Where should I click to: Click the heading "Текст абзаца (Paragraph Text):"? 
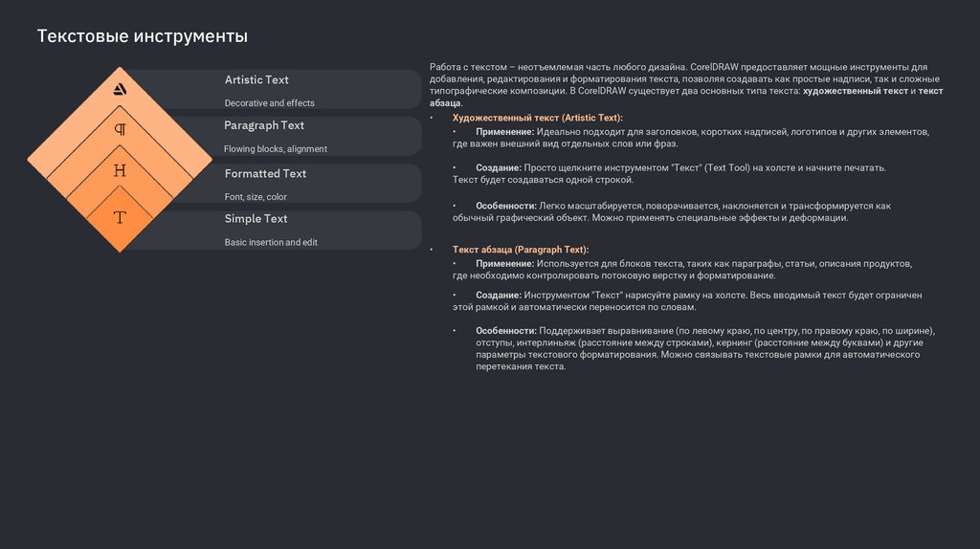point(521,249)
